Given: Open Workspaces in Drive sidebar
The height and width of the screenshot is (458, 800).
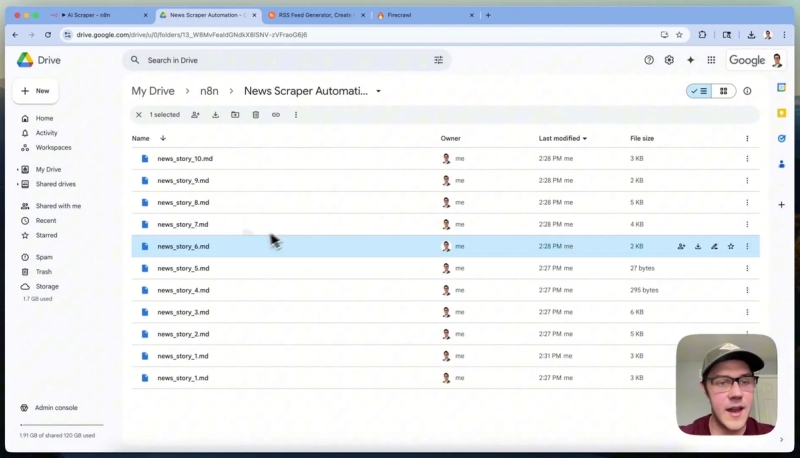Looking at the screenshot, I should (53, 148).
